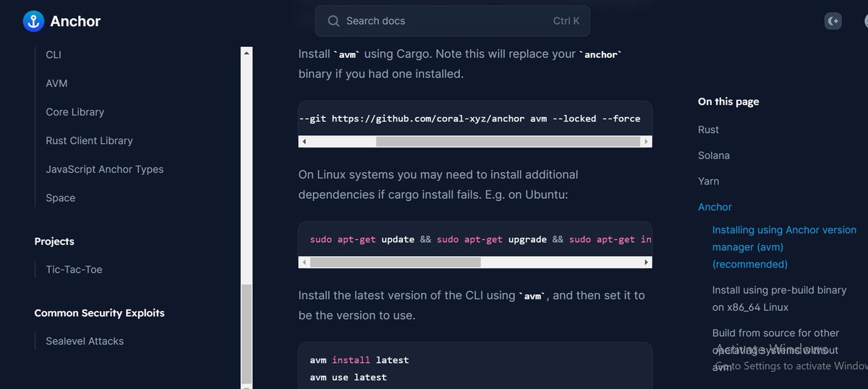Focus the Search docs field
This screenshot has width=868, height=389.
coord(452,21)
